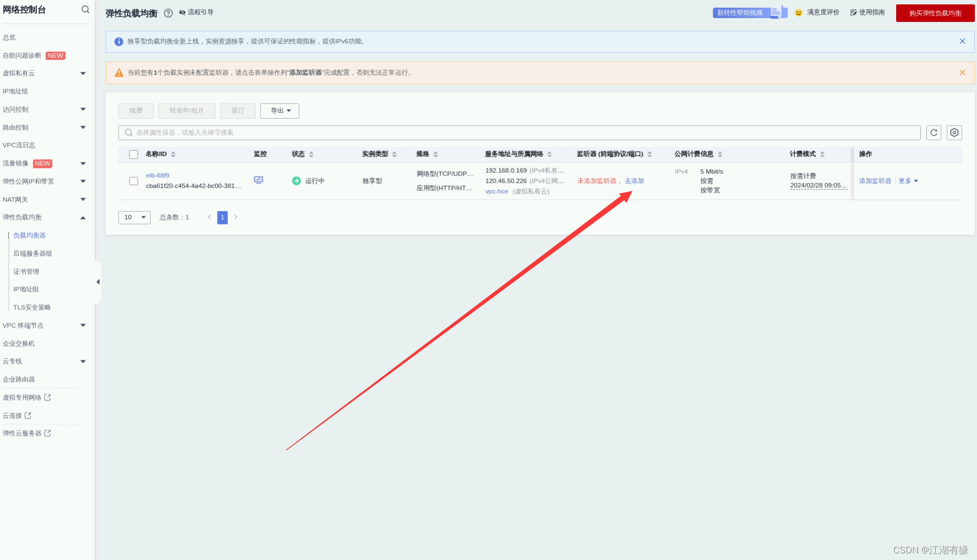Sort by the 状态 column icon
The height and width of the screenshot is (560, 977).
312,155
